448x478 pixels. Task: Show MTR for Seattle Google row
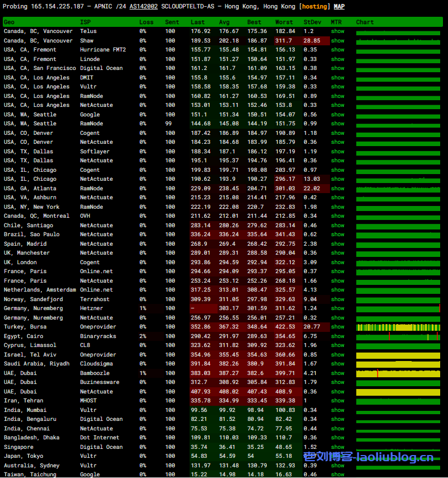point(338,115)
